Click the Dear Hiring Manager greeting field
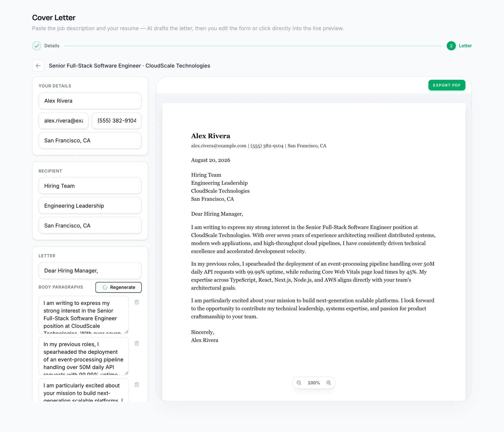This screenshot has width=504, height=432. (x=90, y=271)
